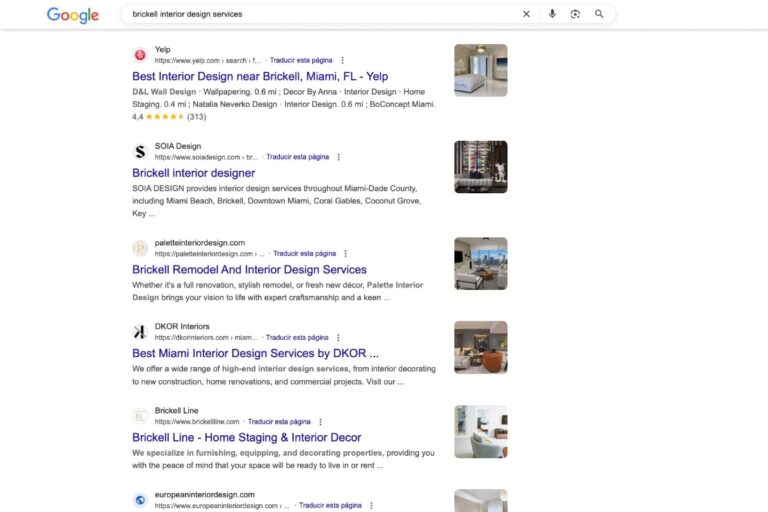Open the bedroom thumbnail beside Yelp result
The width and height of the screenshot is (768, 512).
(480, 70)
